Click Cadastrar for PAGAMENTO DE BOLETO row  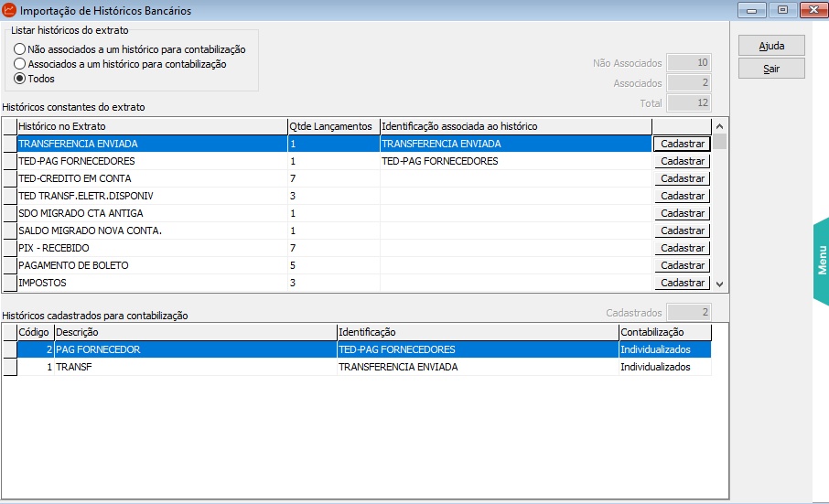point(682,265)
